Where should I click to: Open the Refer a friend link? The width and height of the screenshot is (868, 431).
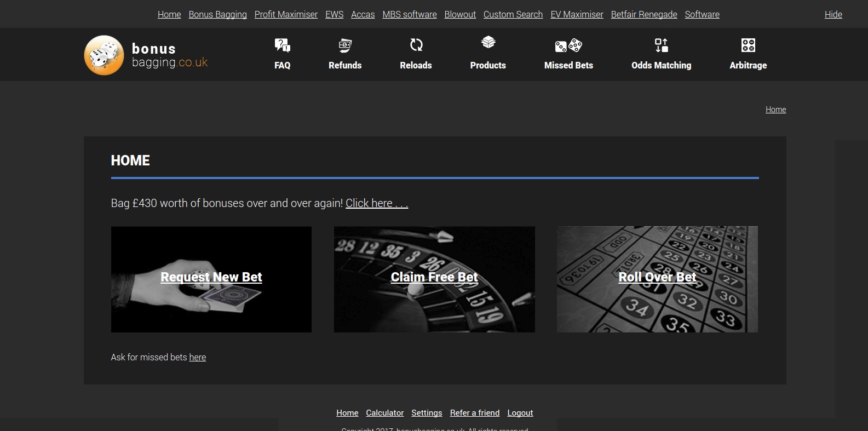point(475,413)
